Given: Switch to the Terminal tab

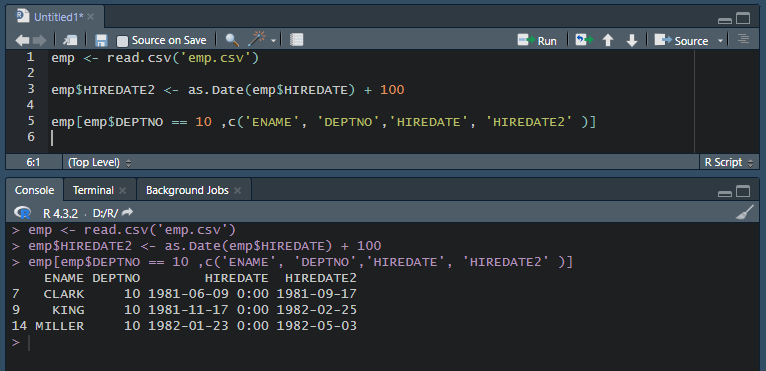Looking at the screenshot, I should (x=93, y=190).
